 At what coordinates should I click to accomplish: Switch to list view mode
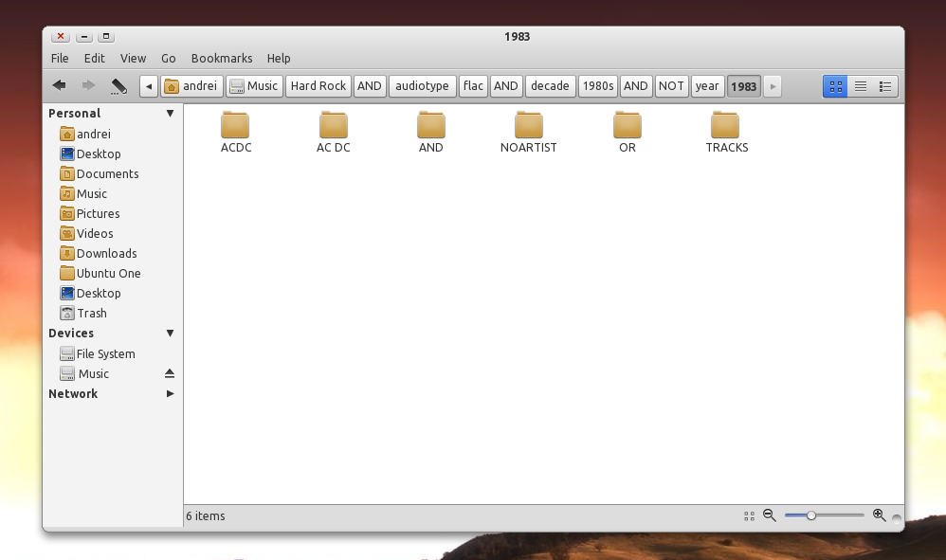[861, 86]
